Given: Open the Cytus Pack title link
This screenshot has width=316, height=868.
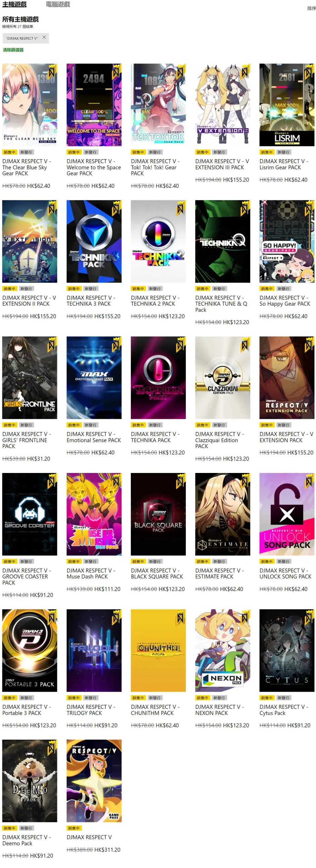Looking at the screenshot, I should [284, 710].
